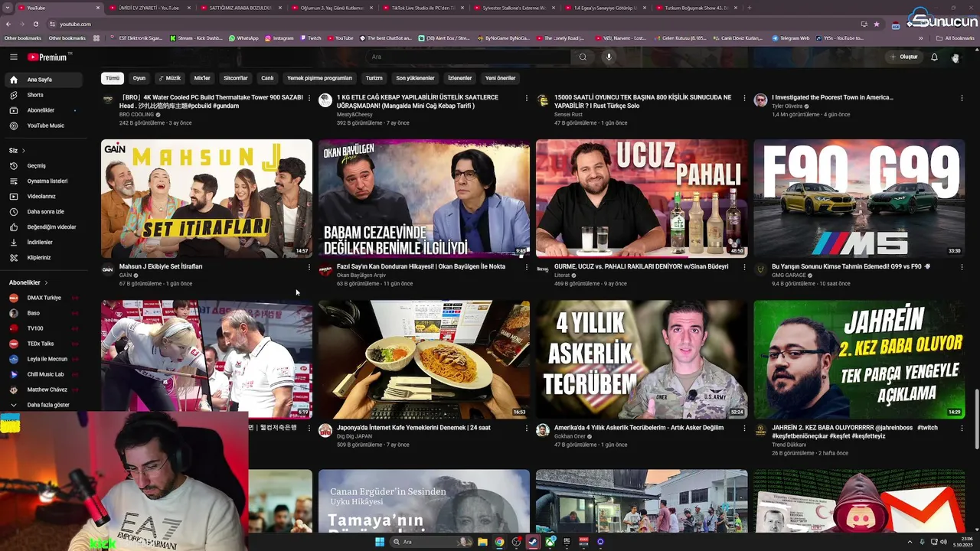Activate voice search microphone

click(609, 57)
